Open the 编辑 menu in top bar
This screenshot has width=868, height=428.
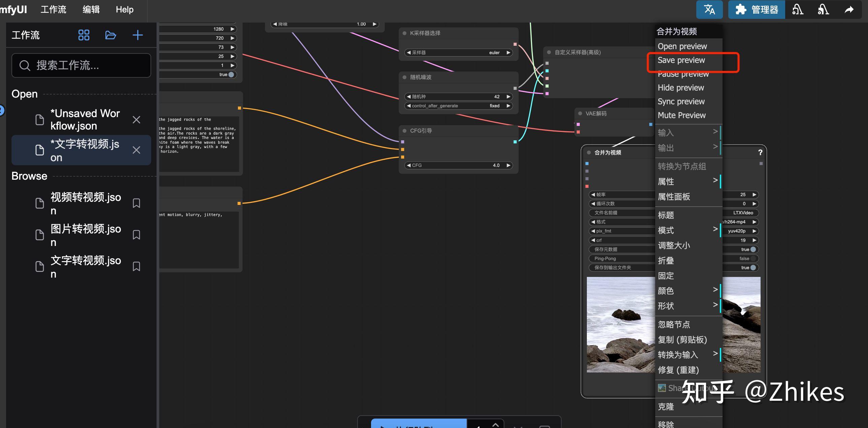[91, 9]
